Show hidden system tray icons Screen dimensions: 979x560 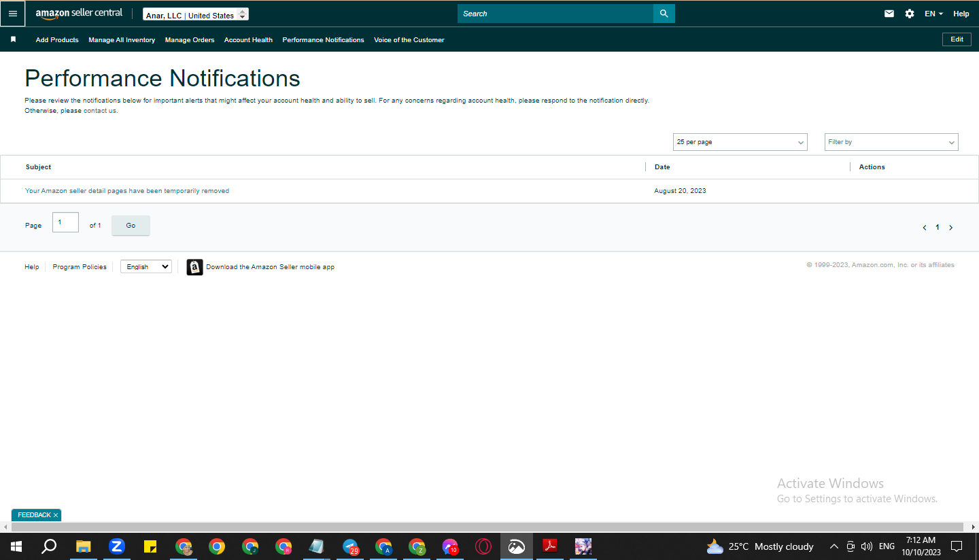834,546
